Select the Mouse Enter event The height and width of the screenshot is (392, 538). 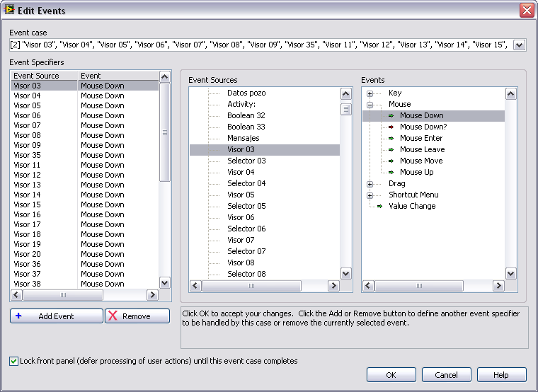(421, 138)
